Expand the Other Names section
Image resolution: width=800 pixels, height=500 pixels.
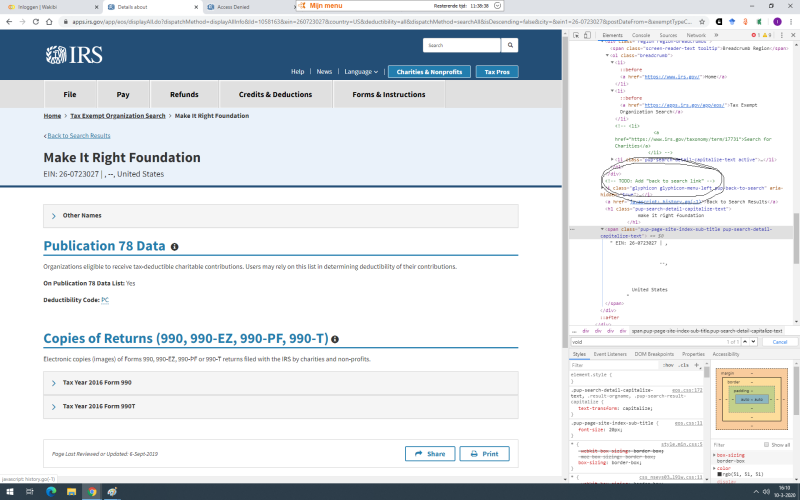(54, 215)
